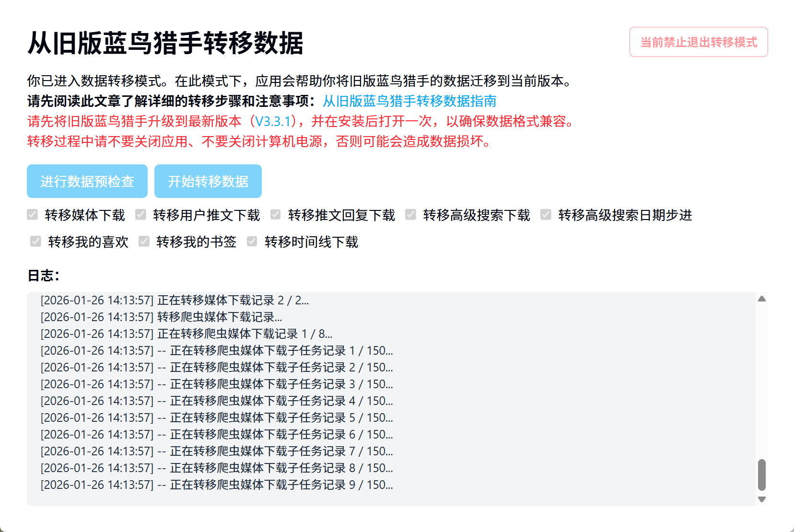Screen dimensions: 794x532
Task: Click the log scrollbar down arrow
Action: click(761, 499)
